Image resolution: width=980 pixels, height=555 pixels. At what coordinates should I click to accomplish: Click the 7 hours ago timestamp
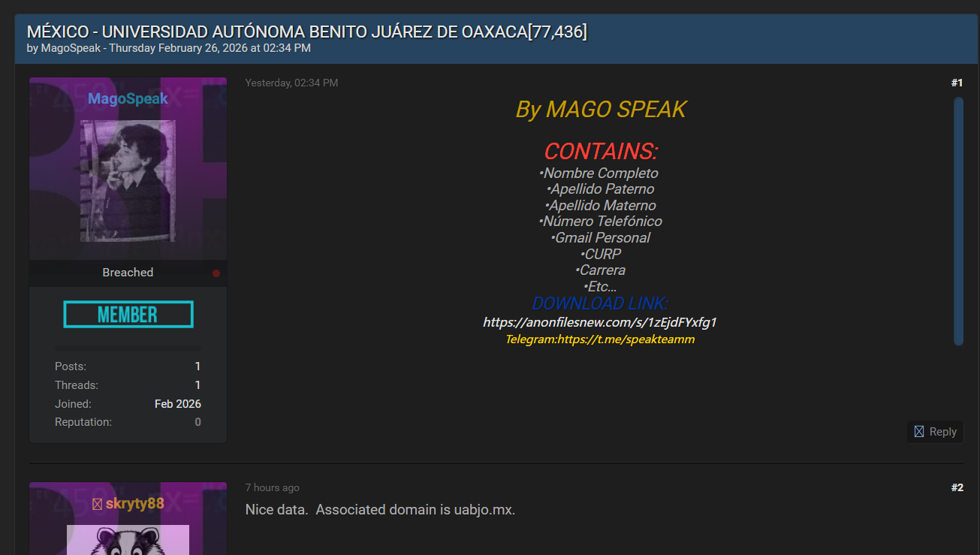coord(272,487)
